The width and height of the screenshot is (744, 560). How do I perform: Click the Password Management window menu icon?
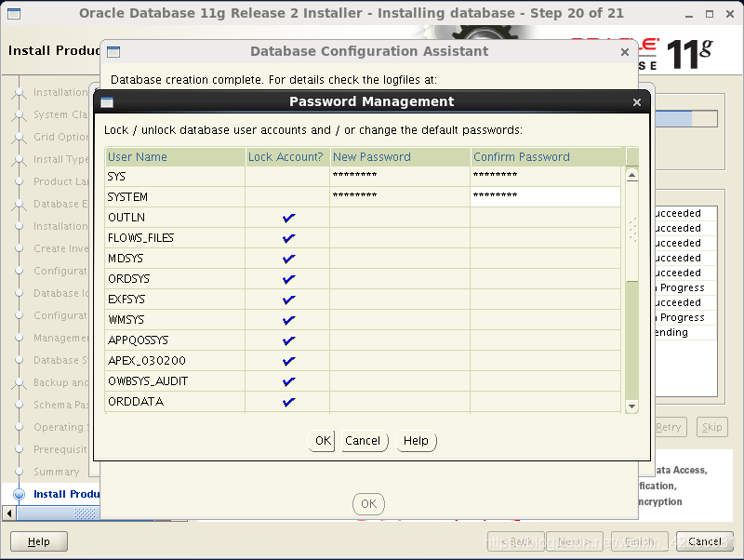[107, 102]
